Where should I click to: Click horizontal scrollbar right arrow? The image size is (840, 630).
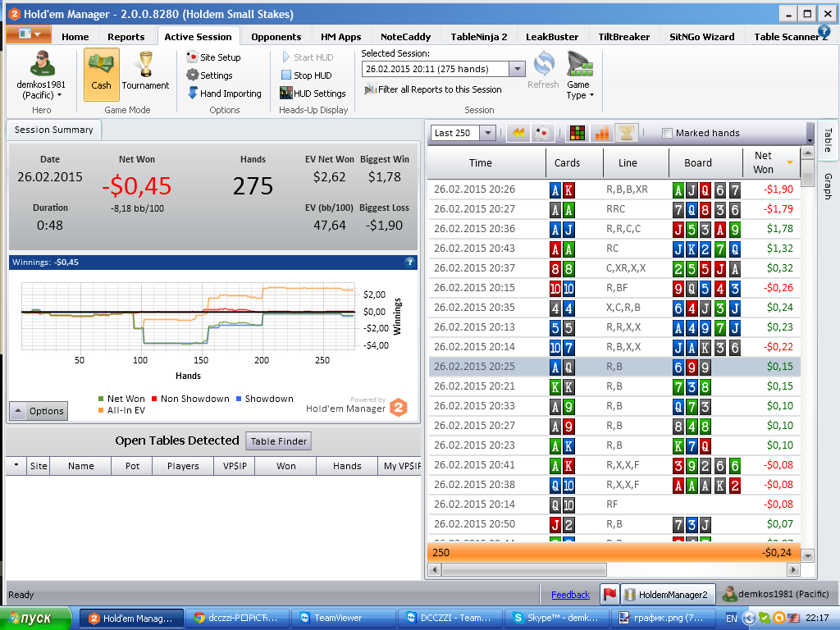794,569
